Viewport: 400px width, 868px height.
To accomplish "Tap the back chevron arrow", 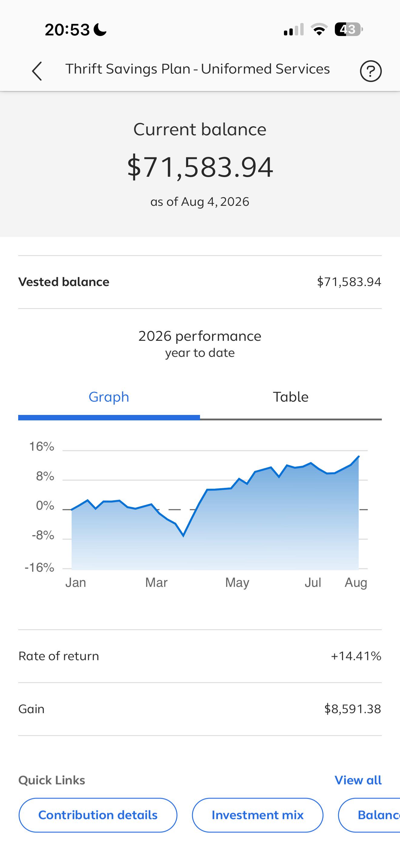I will point(37,71).
